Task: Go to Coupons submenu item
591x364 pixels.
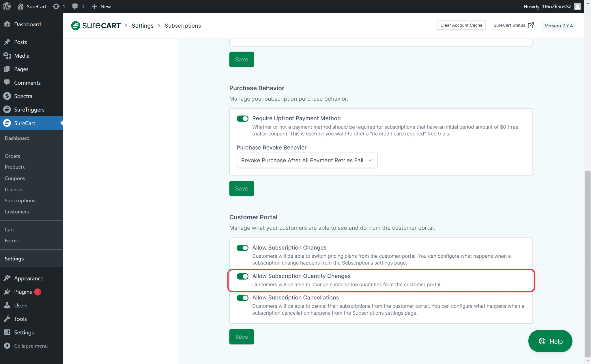Action: pyautogui.click(x=15, y=178)
